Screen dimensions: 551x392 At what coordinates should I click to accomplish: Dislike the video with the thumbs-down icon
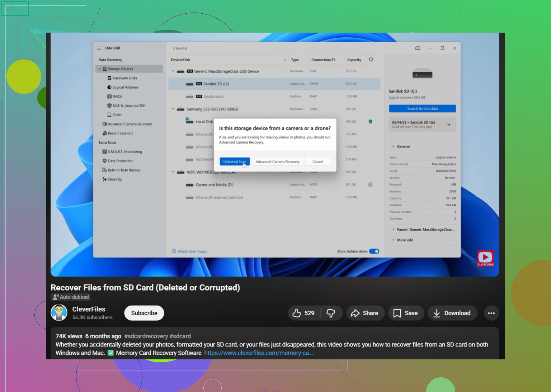[x=331, y=313]
